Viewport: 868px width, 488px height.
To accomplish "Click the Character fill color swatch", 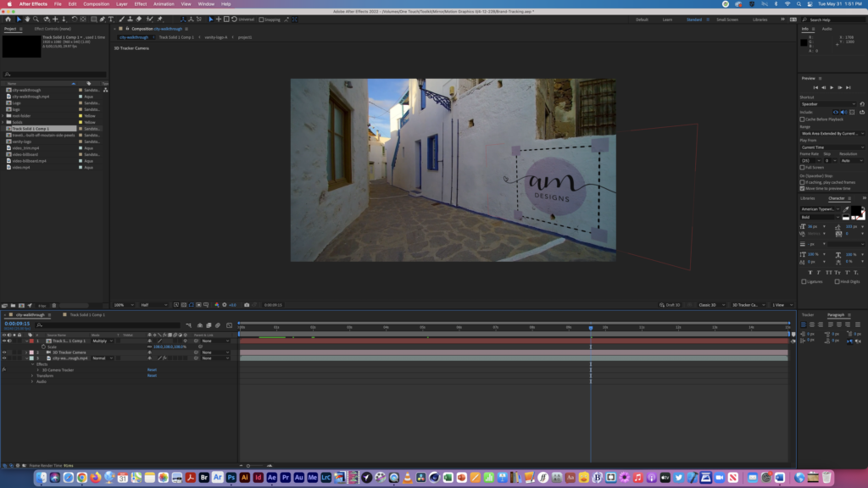I will click(x=856, y=211).
